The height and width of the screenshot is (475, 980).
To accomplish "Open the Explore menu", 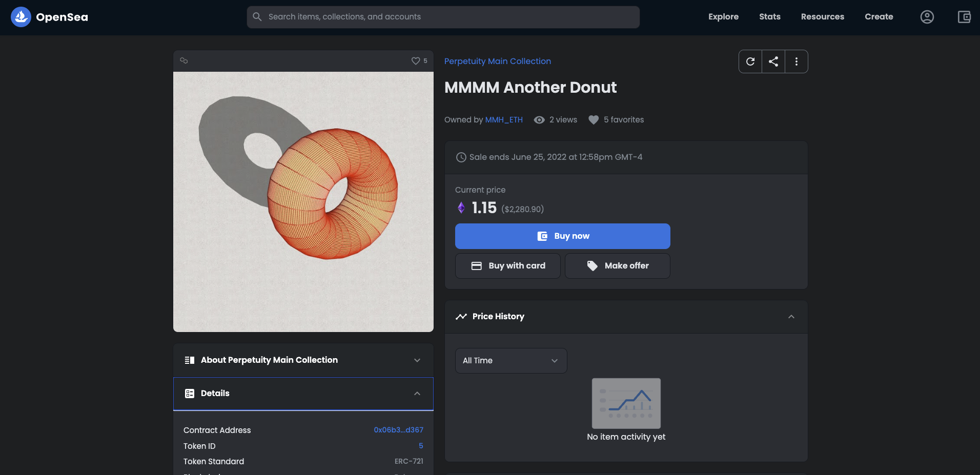I will point(723,17).
